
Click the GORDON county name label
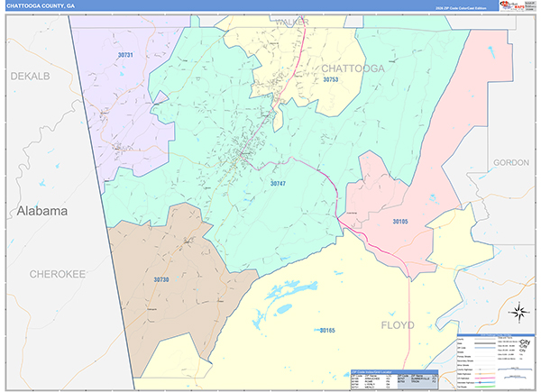(511, 163)
